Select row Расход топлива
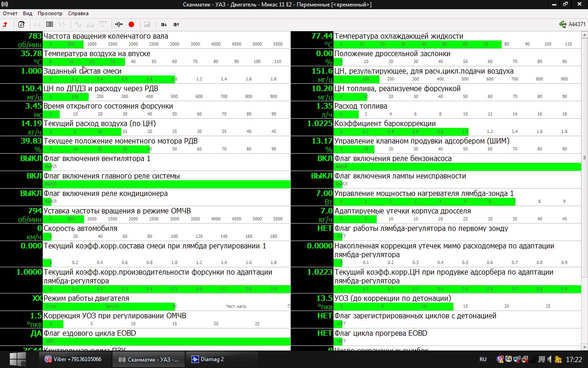Viewport: 588px width, 368px height. (436, 110)
